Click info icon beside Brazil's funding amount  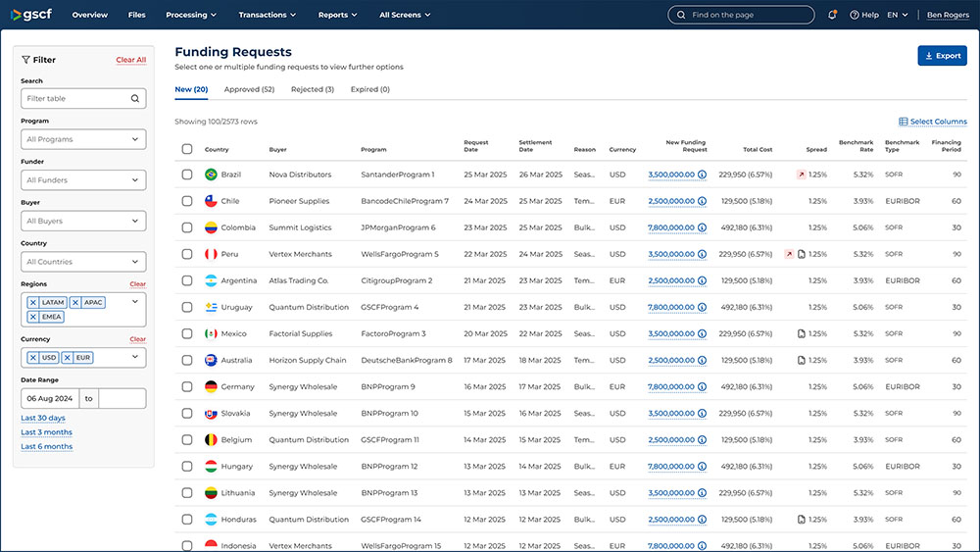pyautogui.click(x=702, y=175)
